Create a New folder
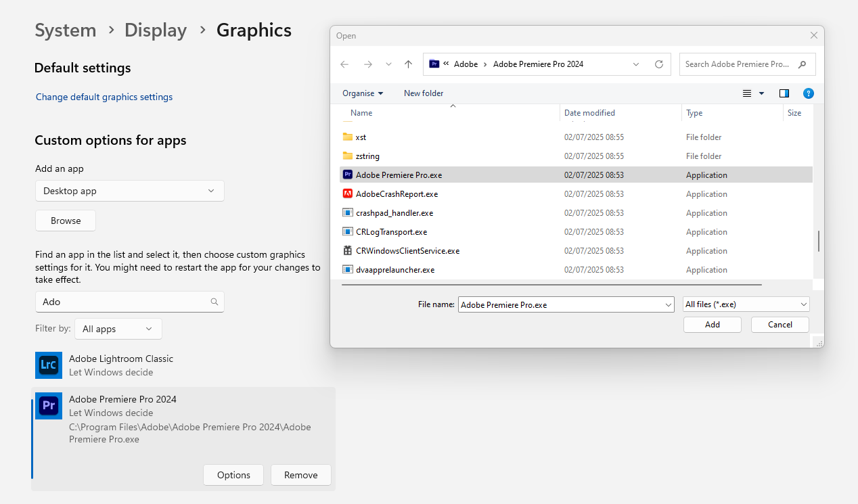This screenshot has height=504, width=858. (424, 93)
